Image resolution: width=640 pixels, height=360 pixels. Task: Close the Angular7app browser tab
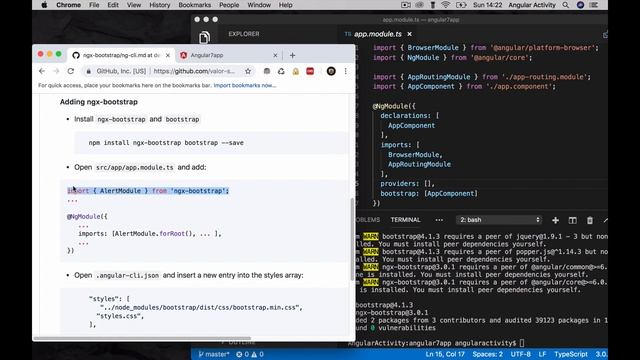point(275,55)
